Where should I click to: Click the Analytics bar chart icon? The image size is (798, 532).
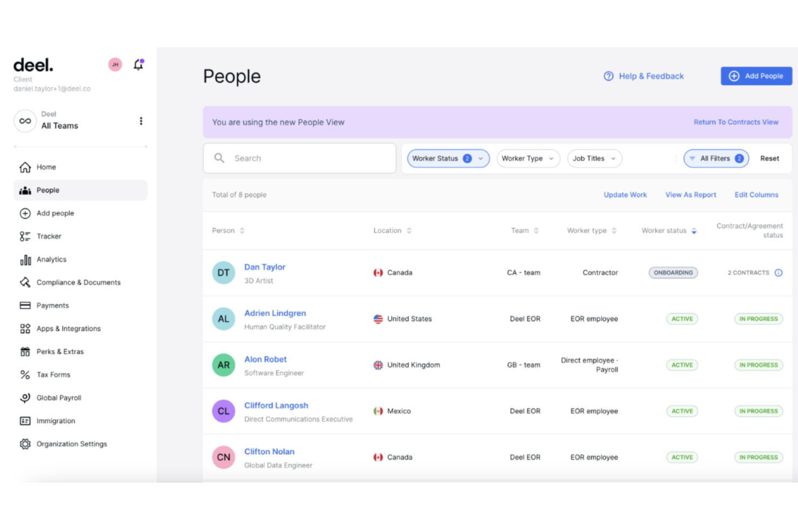click(x=25, y=260)
